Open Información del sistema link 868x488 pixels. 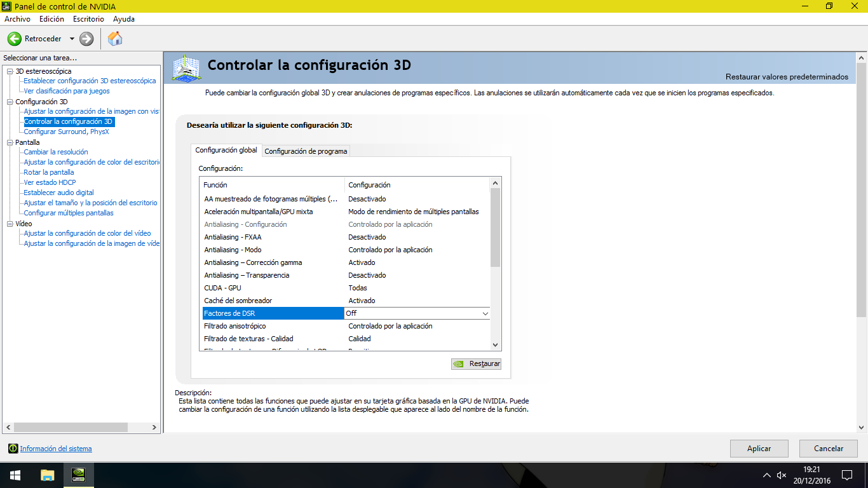coord(56,449)
